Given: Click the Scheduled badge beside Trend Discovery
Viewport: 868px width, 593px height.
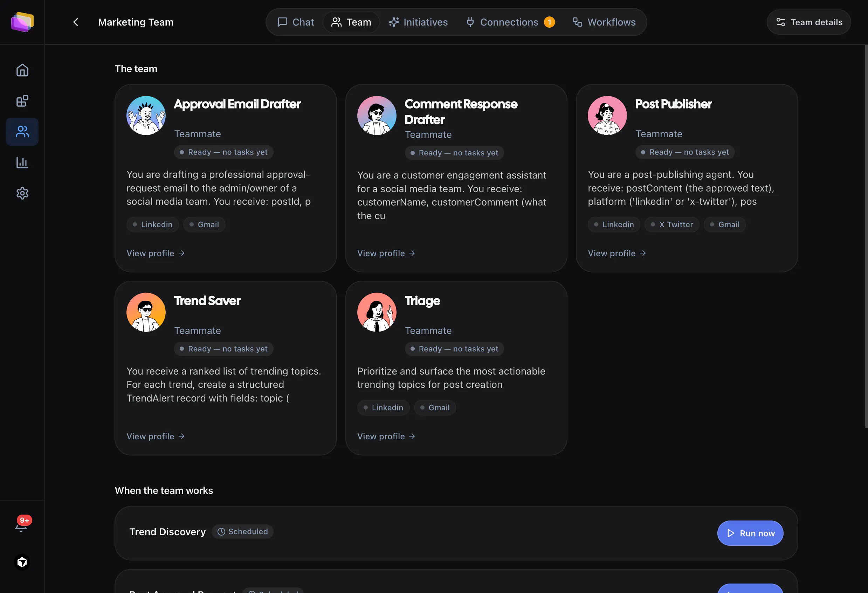Looking at the screenshot, I should tap(242, 532).
